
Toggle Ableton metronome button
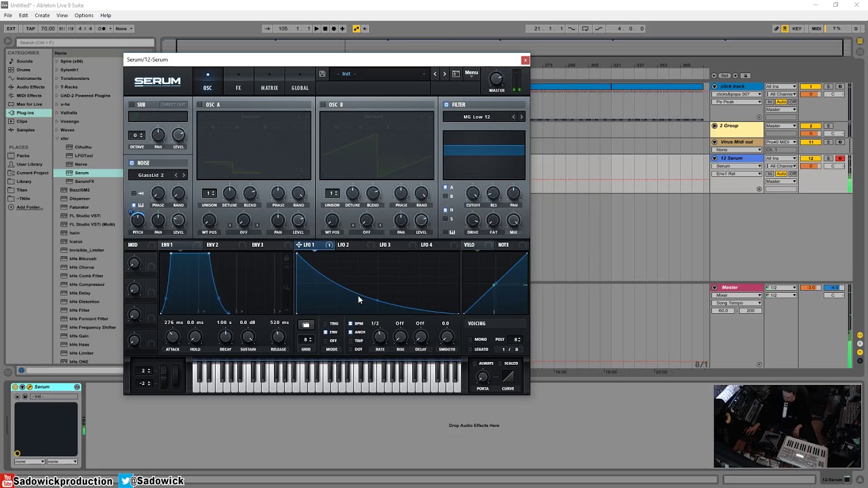point(102,28)
